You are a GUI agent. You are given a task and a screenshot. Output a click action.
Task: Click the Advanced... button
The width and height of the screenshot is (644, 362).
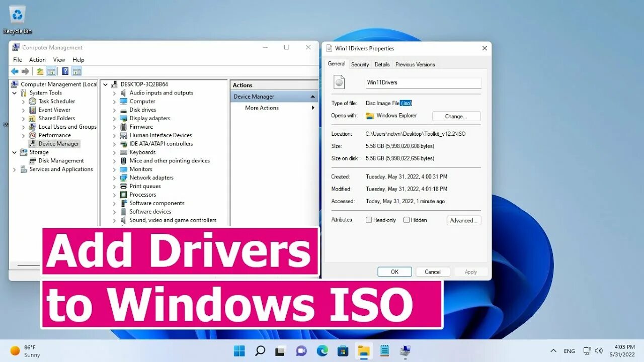[x=464, y=220]
